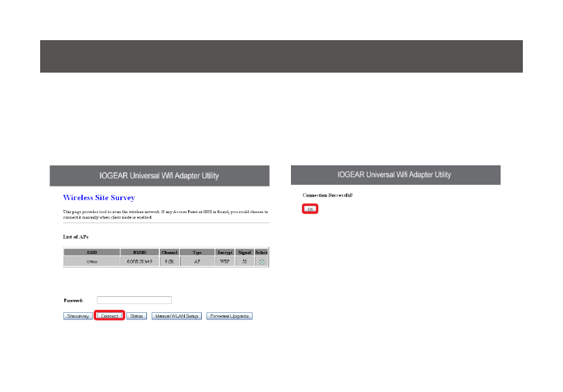Select the Office network radio button
This screenshot has height=392, width=563.
[x=262, y=262]
